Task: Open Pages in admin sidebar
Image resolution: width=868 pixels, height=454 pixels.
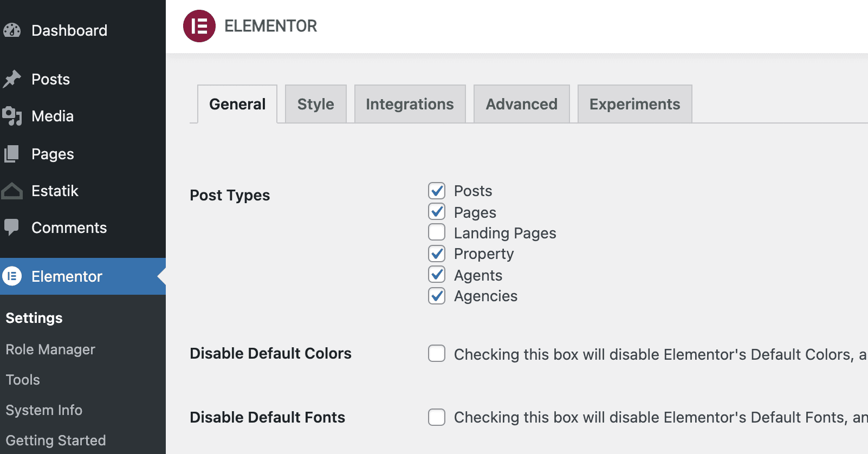Action: (x=83, y=154)
